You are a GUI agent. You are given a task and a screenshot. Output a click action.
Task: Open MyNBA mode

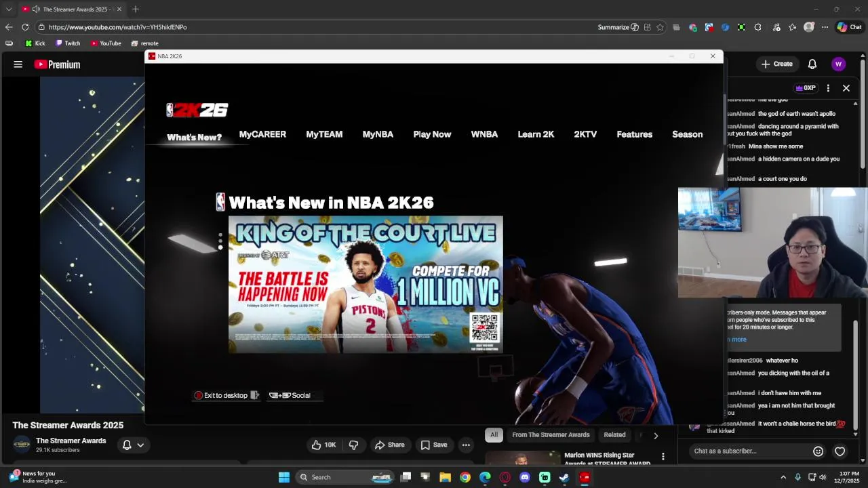(x=378, y=134)
